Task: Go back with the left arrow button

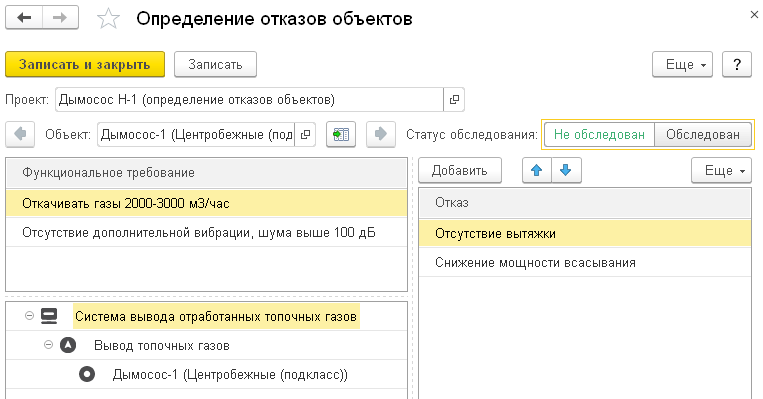Action: tap(24, 18)
